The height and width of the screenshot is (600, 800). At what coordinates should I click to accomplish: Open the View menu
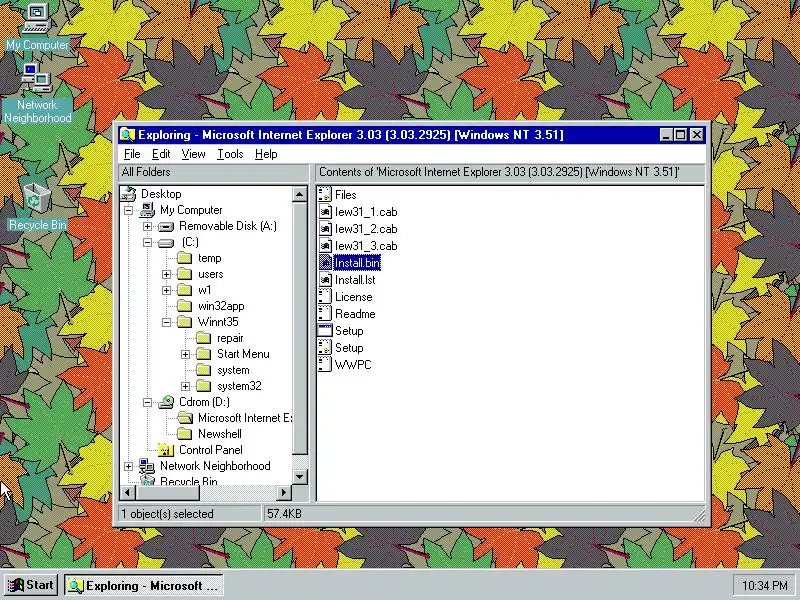coord(193,154)
